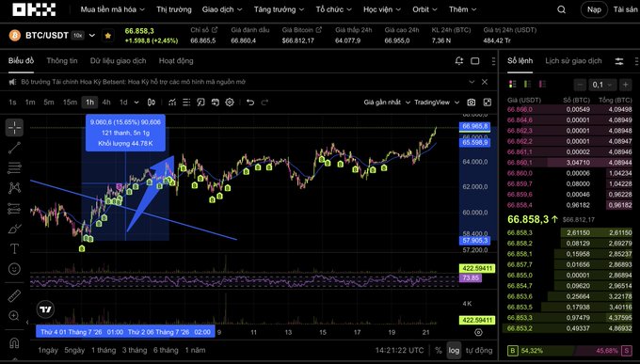Open Học viện dropdown menu
This screenshot has width=640, height=364.
pyautogui.click(x=382, y=9)
